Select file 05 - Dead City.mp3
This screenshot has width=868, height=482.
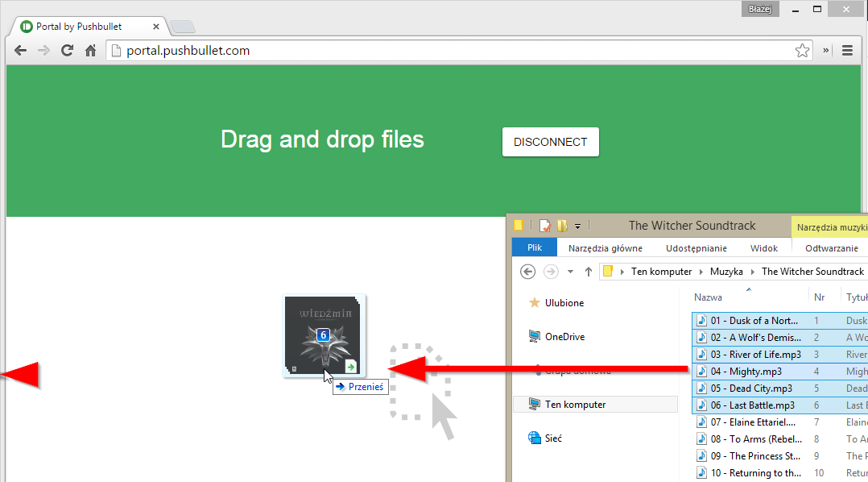(x=751, y=389)
